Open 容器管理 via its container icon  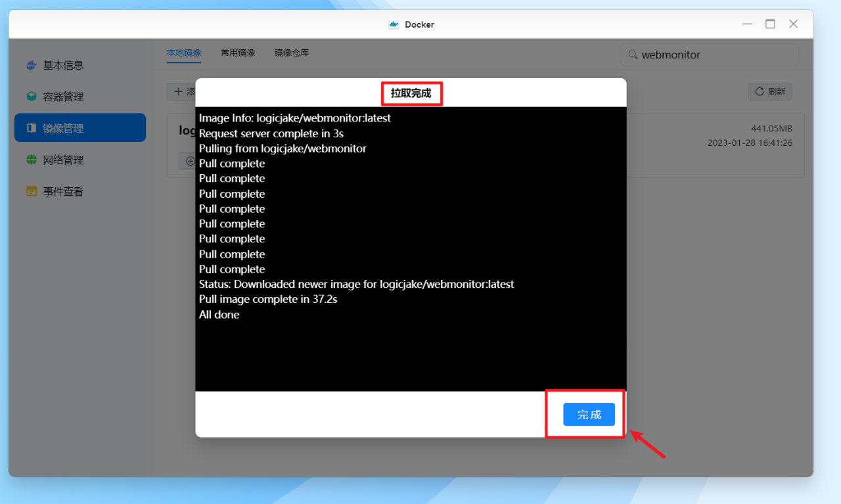(31, 96)
